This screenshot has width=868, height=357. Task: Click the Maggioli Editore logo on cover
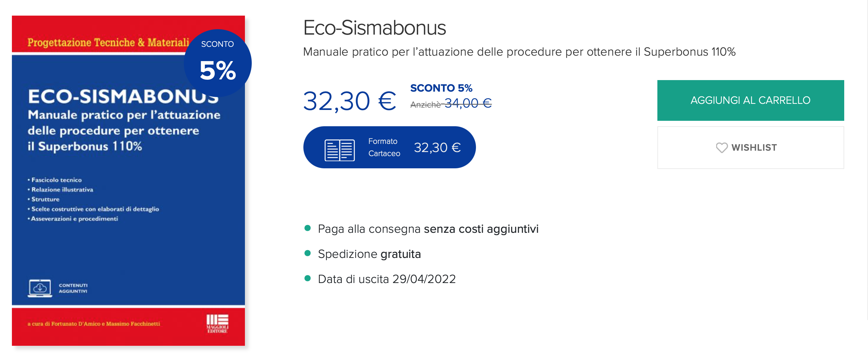(x=217, y=324)
